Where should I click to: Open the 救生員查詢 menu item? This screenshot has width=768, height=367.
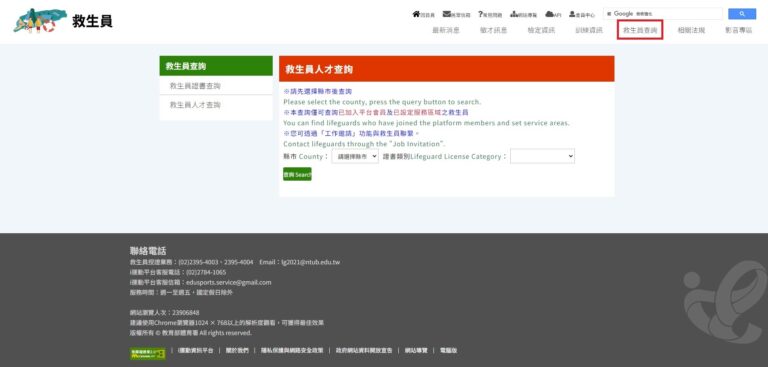pyautogui.click(x=640, y=30)
